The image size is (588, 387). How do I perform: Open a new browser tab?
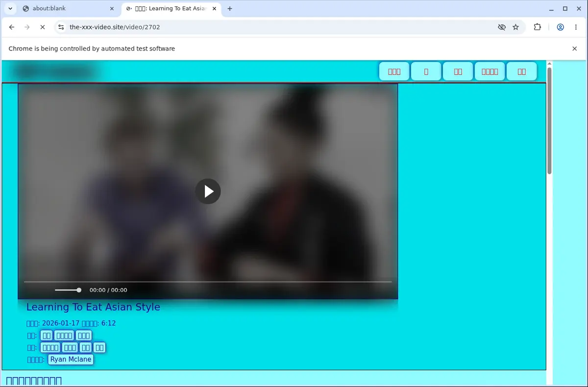(x=230, y=8)
